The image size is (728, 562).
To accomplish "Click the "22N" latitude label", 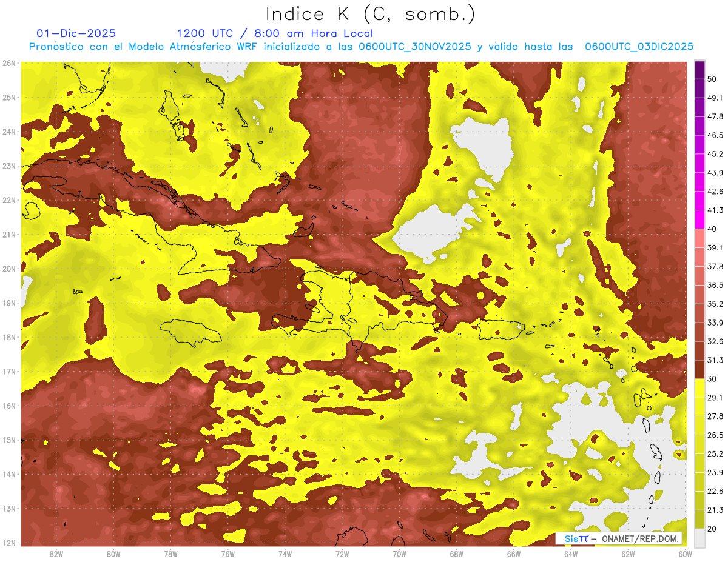I will click(x=8, y=200).
